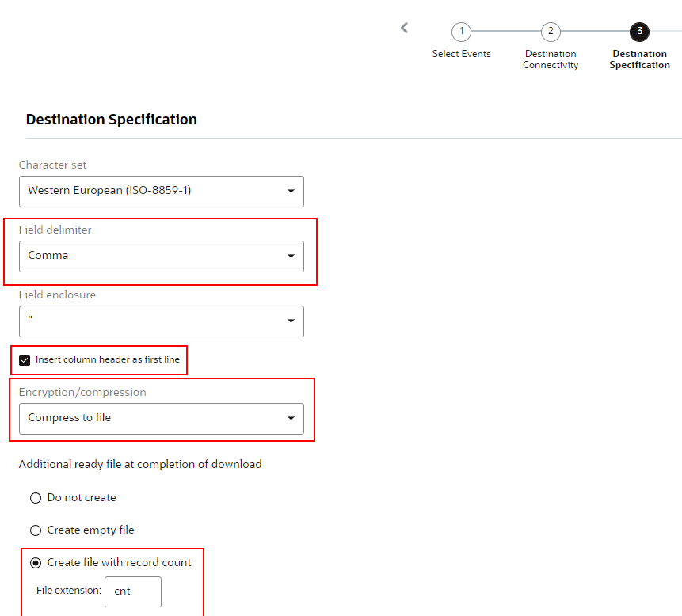Click the File extension input field
682x616 pixels.
click(133, 591)
